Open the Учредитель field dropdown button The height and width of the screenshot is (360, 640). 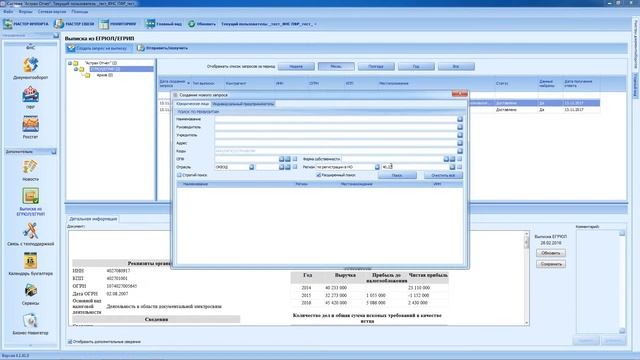tap(460, 135)
